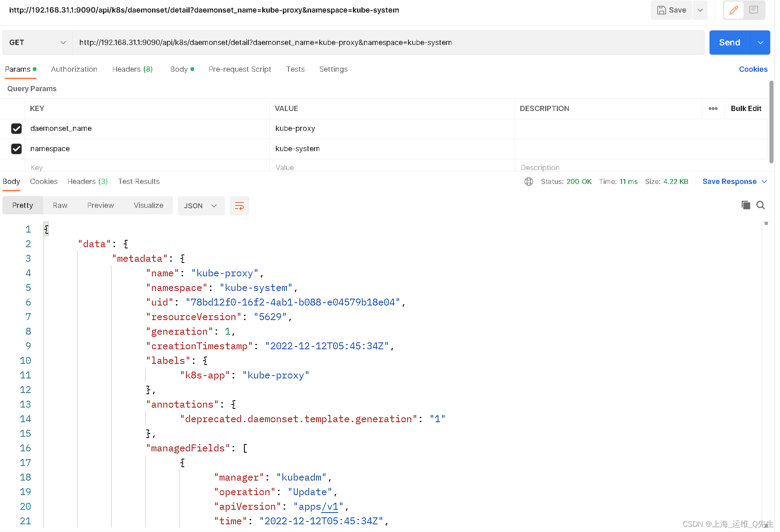Click the params panel vertical scrollbar
The width and height of the screenshot is (780, 532).
point(771,122)
